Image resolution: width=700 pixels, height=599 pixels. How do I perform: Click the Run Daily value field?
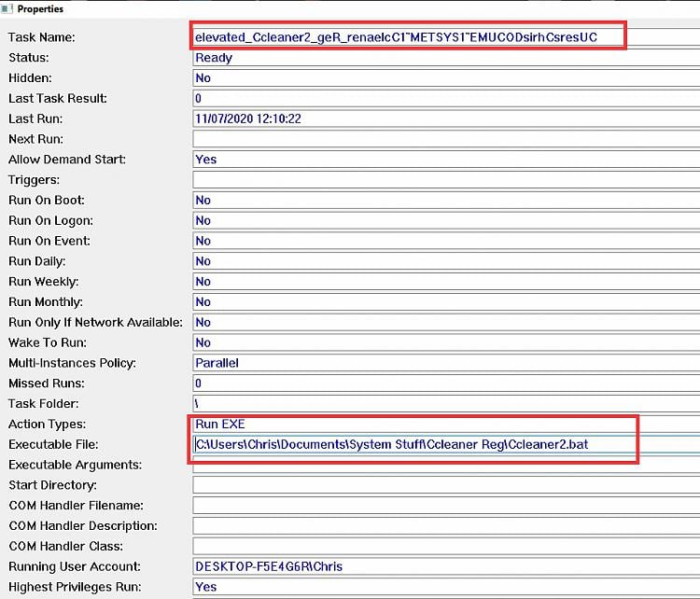[446, 261]
